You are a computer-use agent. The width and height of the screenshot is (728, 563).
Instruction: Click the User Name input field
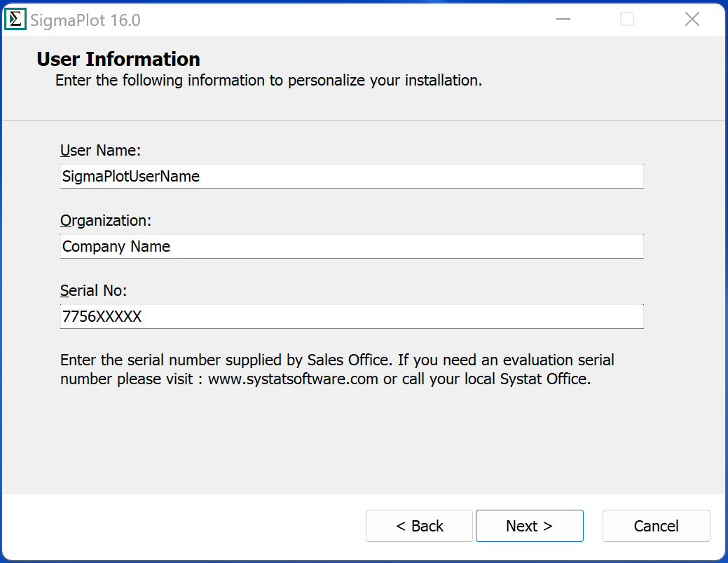pyautogui.click(x=352, y=176)
